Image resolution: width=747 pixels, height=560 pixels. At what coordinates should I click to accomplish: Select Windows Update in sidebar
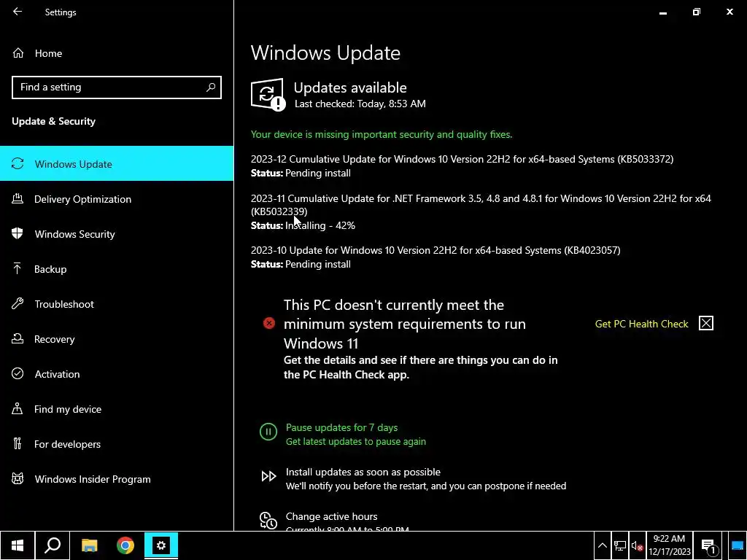tap(117, 164)
